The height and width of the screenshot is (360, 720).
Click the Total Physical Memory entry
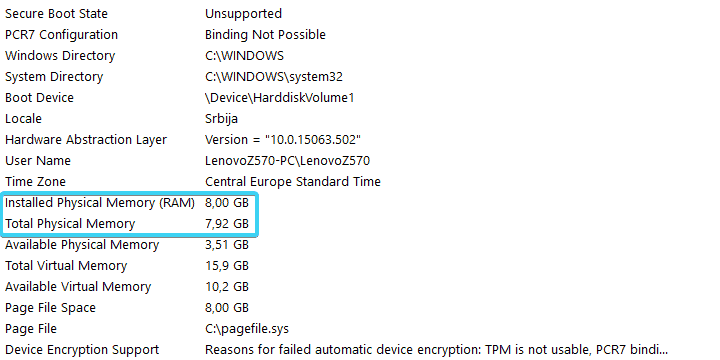(x=360, y=224)
